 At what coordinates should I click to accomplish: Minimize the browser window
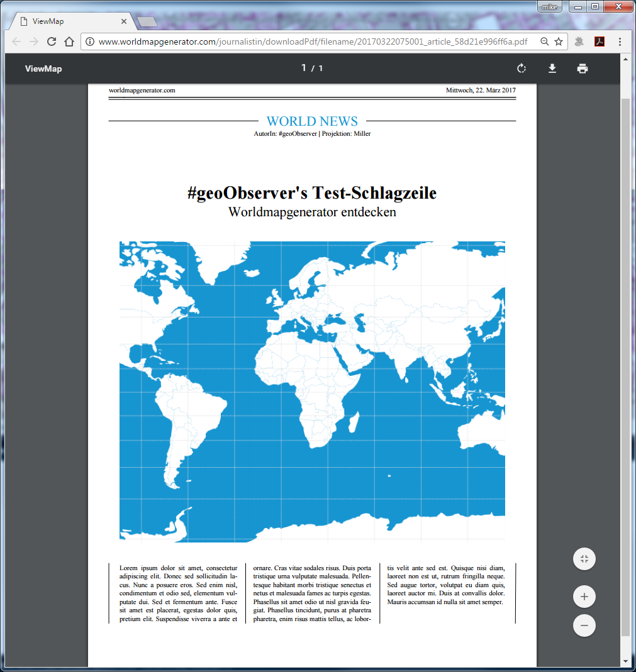click(x=578, y=6)
